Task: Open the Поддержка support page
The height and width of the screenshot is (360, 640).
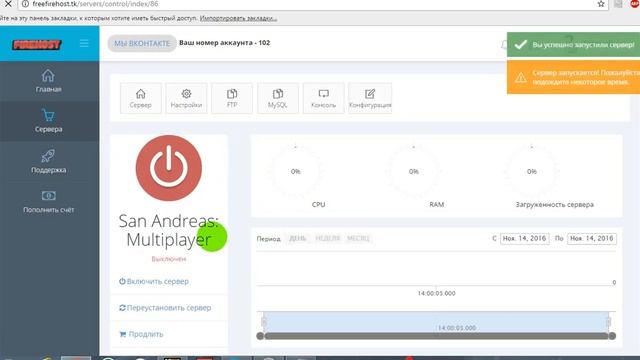Action: [48, 162]
